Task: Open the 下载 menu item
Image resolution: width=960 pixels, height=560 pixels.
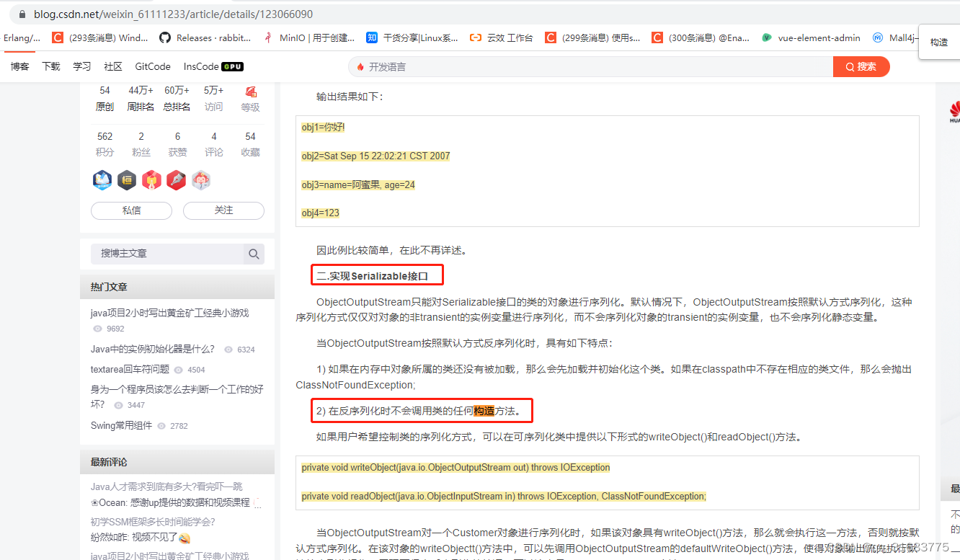Action: (50, 66)
